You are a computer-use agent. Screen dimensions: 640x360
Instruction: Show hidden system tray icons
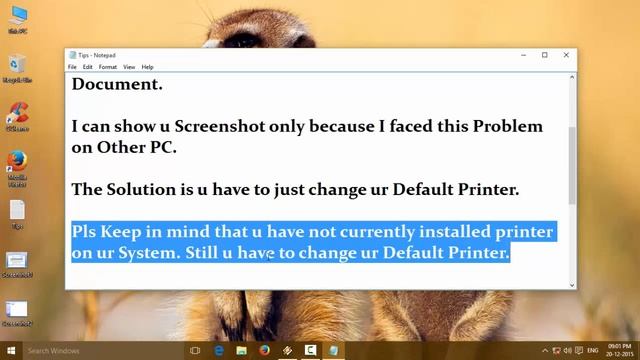pos(545,351)
